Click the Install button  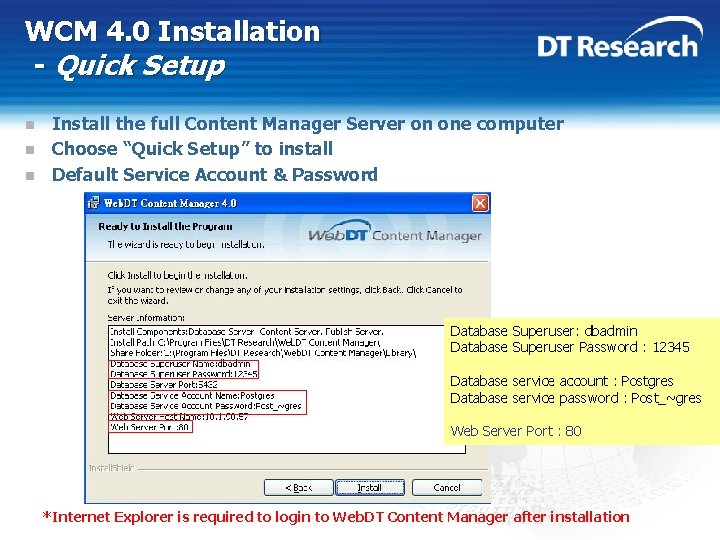(370, 487)
